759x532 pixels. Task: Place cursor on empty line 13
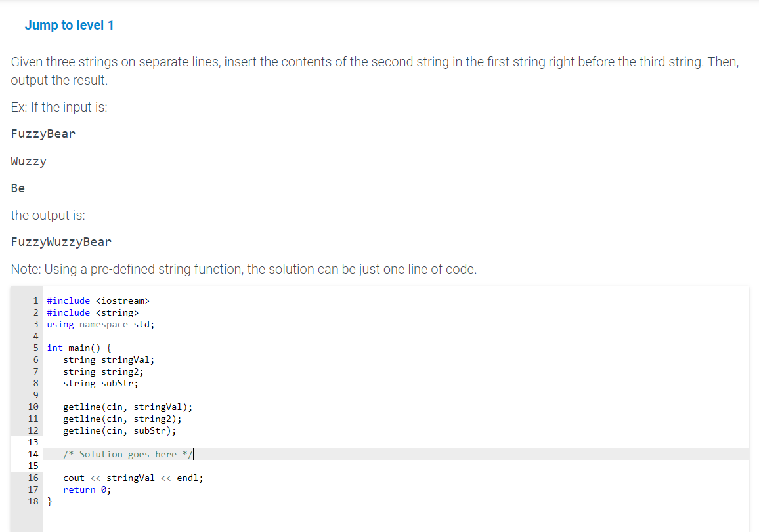click(396, 442)
